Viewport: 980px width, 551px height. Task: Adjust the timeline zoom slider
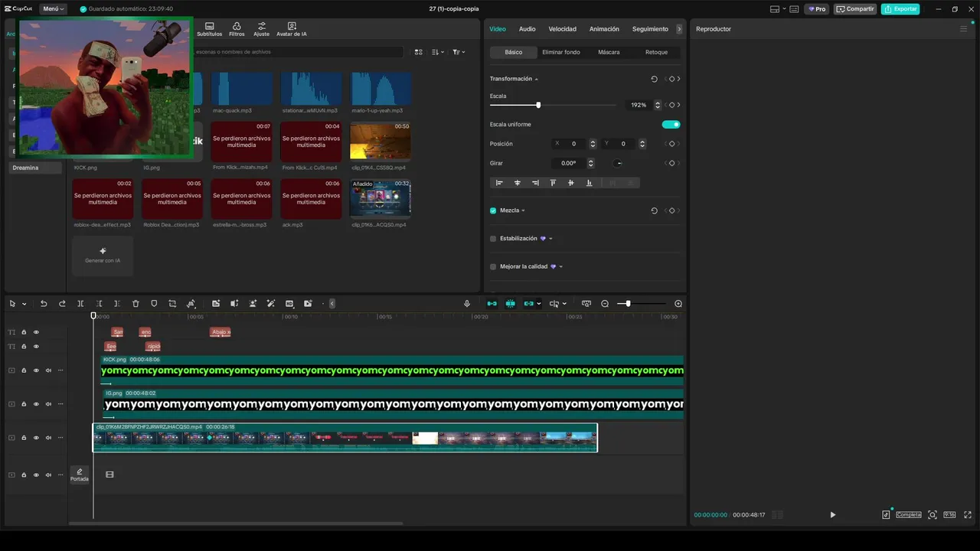click(628, 304)
